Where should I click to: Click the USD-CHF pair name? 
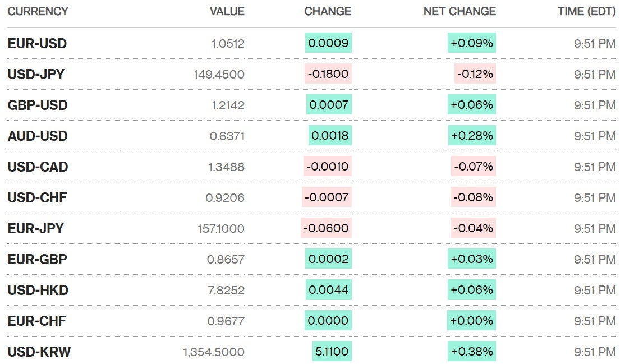tap(37, 197)
